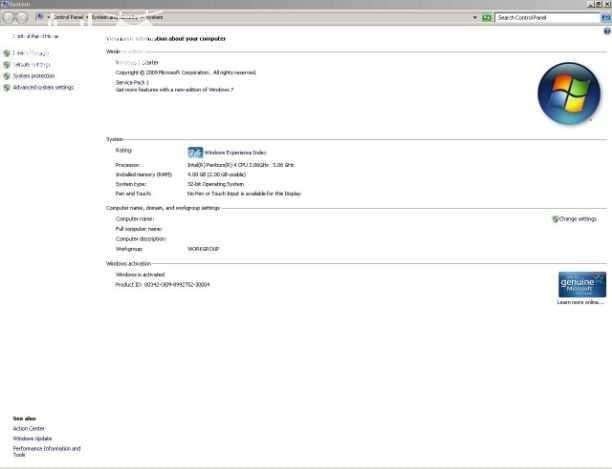The height and width of the screenshot is (469, 612).
Task: Click Get more features with new edition link
Action: 174,90
